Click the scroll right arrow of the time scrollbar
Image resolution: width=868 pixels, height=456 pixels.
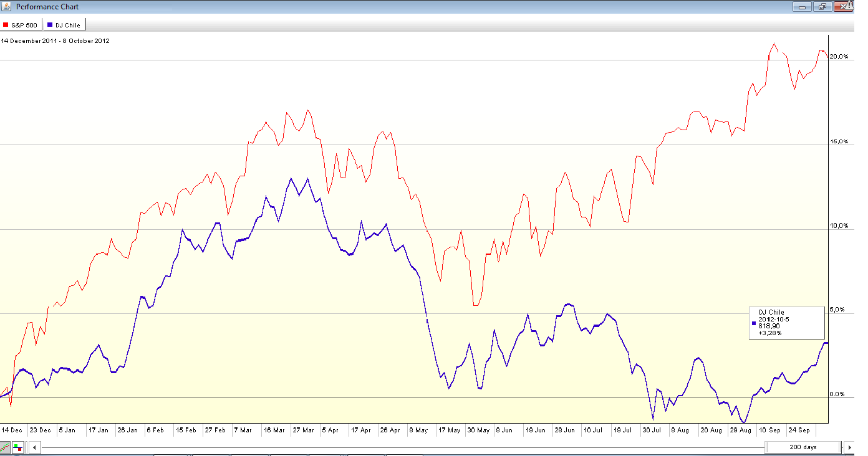point(849,447)
